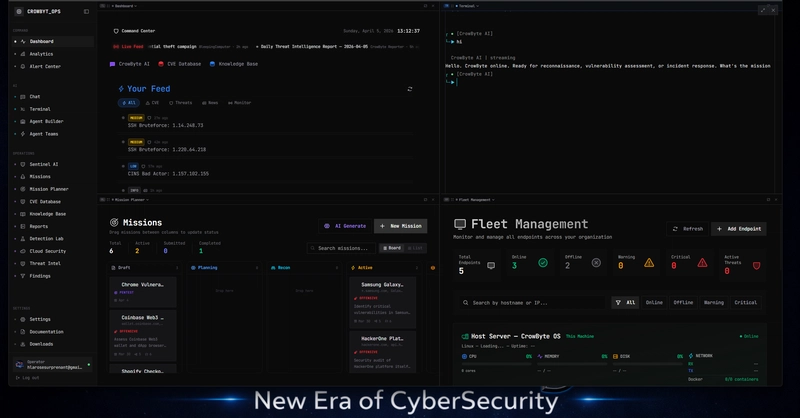The height and width of the screenshot is (418, 800).
Task: Click the Reports icon
Action: click(x=22, y=226)
